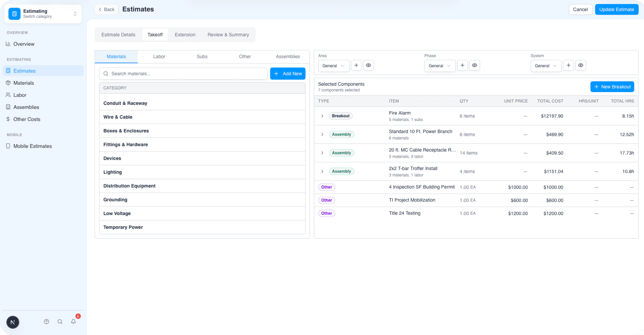The width and height of the screenshot is (644, 335).
Task: Select Assemblies from the sidebar
Action: (x=26, y=107)
